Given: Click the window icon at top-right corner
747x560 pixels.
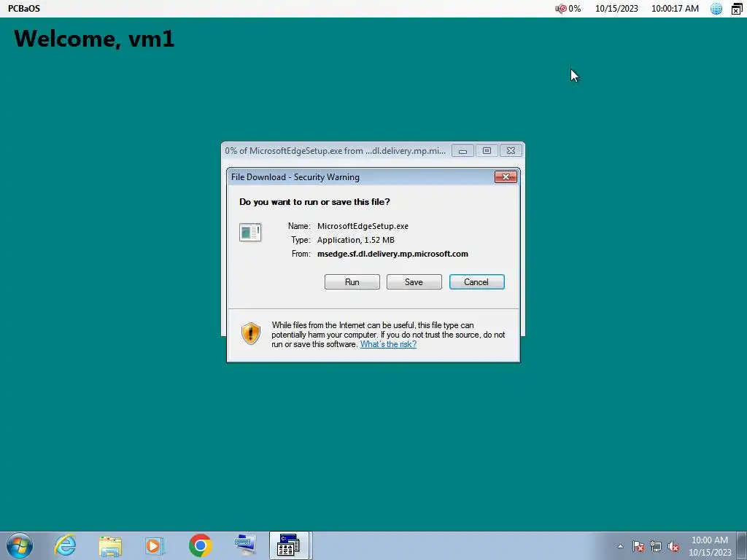Looking at the screenshot, I should pyautogui.click(x=737, y=9).
